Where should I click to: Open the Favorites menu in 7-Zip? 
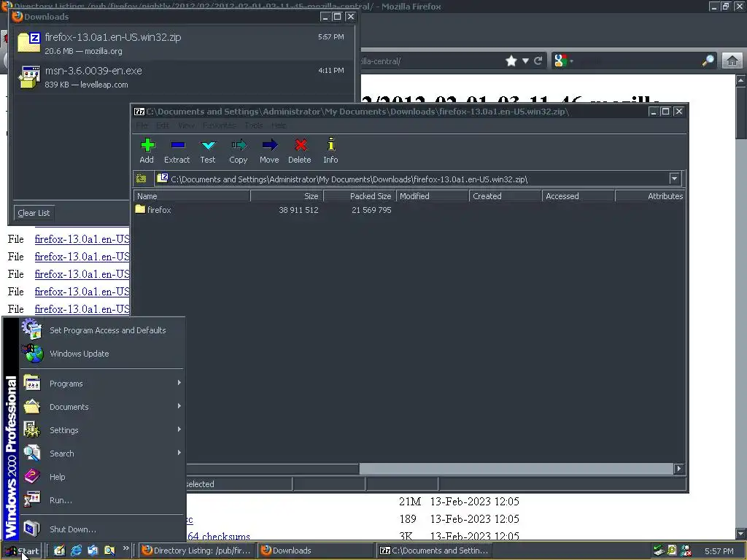[219, 125]
